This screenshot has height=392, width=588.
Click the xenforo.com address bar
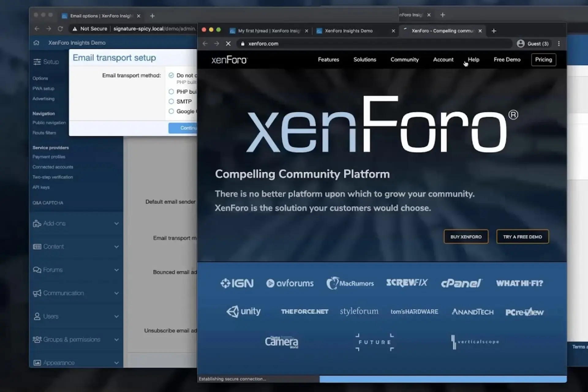[x=374, y=44]
